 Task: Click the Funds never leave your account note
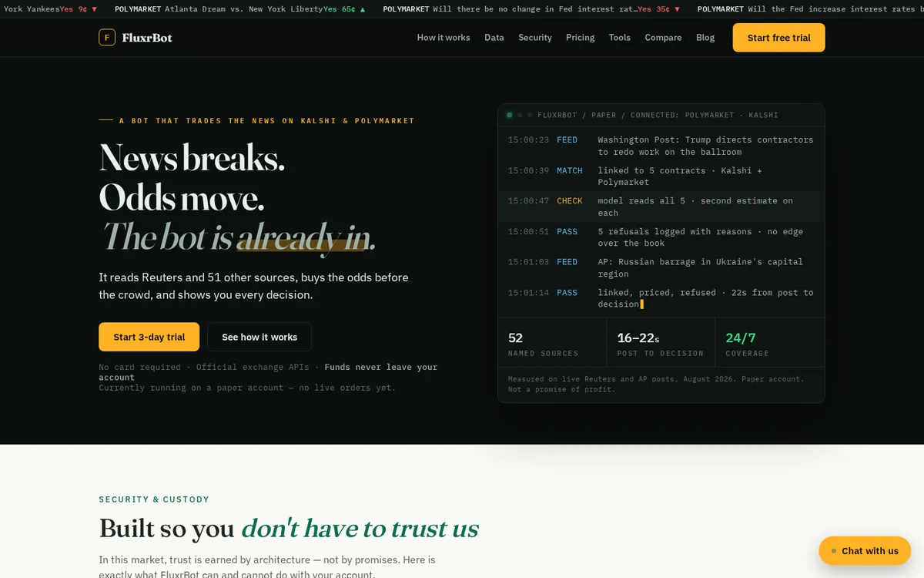268,372
